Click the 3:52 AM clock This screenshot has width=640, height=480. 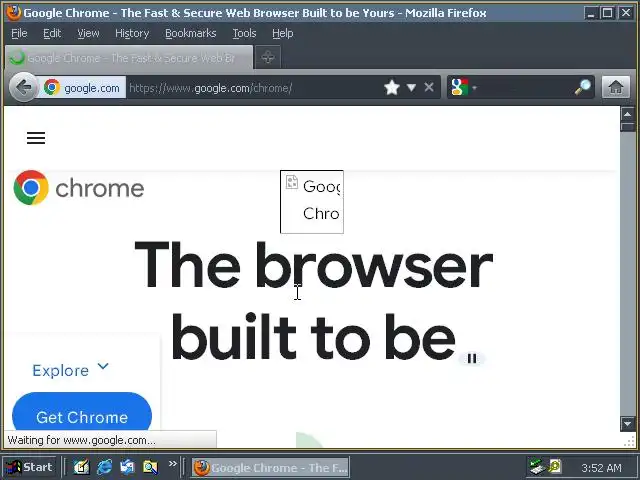[x=601, y=468]
